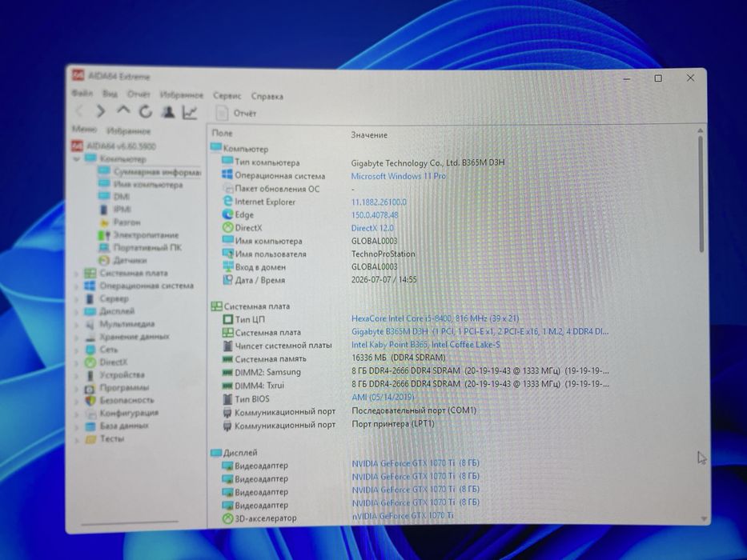Open the Избранное menu
Viewport: 747px width, 560px height.
pyautogui.click(x=182, y=94)
